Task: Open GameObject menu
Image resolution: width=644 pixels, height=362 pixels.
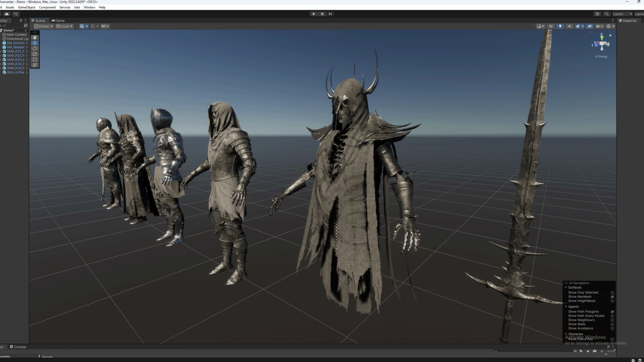Action: point(26,8)
